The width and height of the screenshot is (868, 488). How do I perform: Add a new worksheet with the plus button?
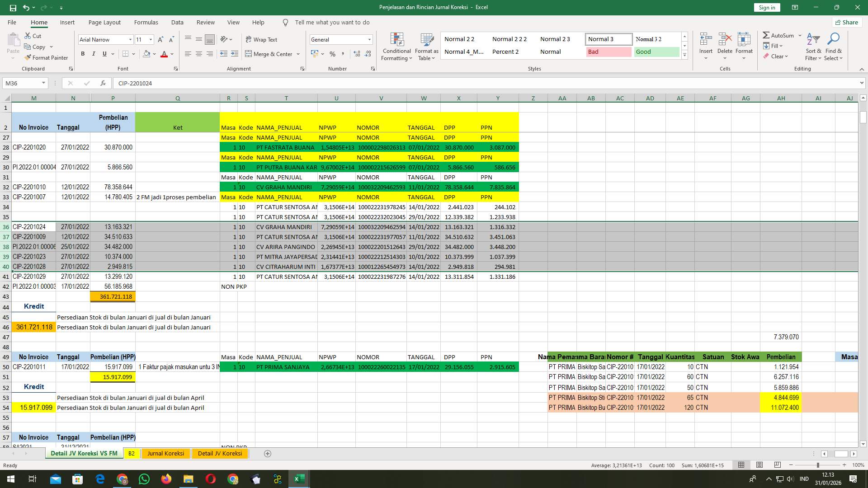[x=267, y=453]
